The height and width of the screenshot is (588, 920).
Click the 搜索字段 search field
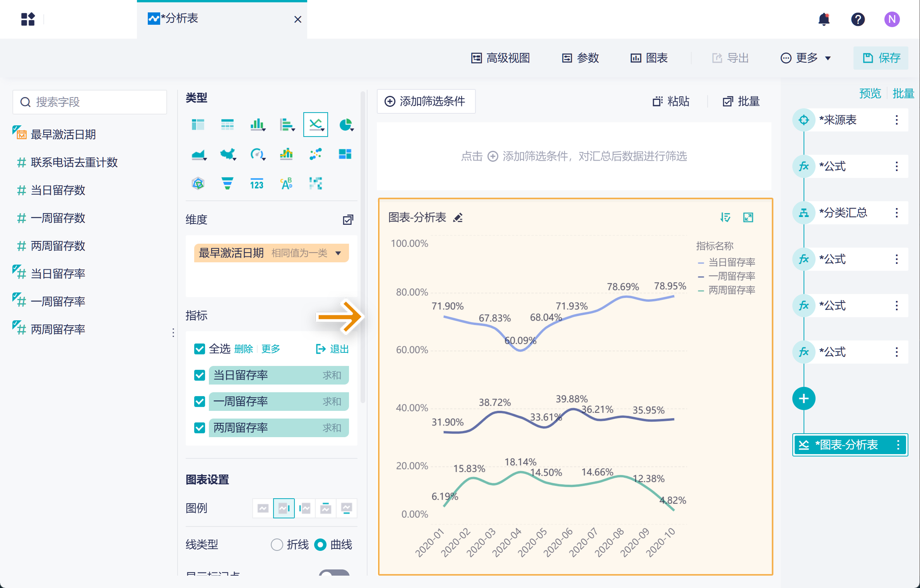pyautogui.click(x=90, y=102)
